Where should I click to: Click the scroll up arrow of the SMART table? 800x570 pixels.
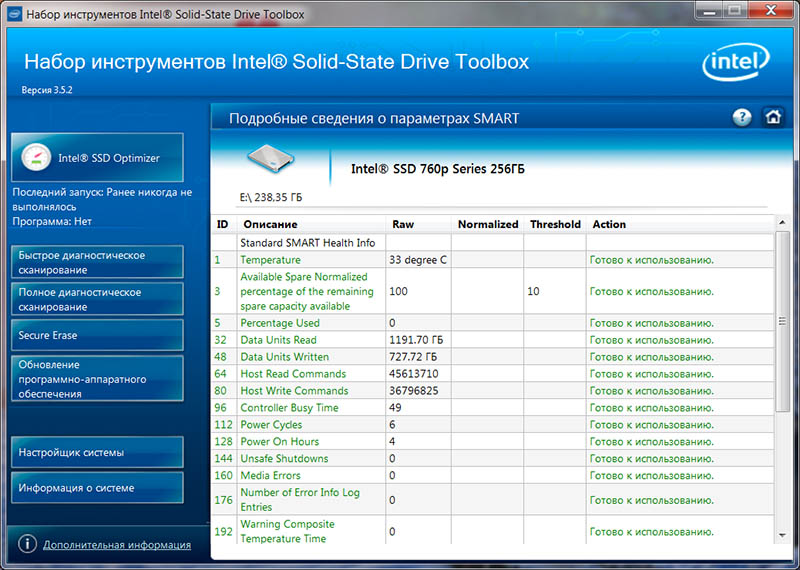[x=782, y=222]
